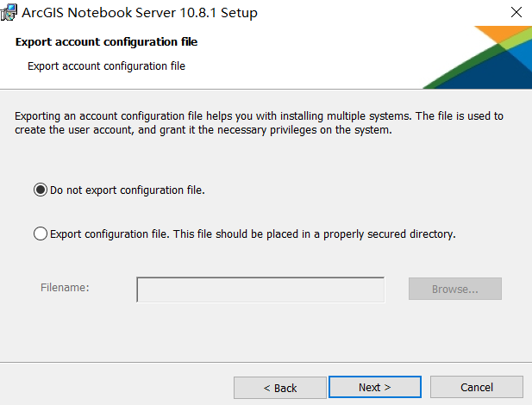This screenshot has height=405, width=532.
Task: Click the paragraph beginning 'Exporting an account configuration file helps'
Action: [259, 123]
